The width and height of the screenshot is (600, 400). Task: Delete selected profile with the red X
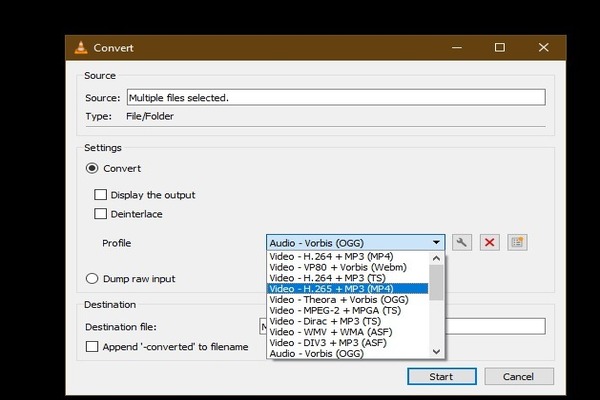click(x=489, y=242)
